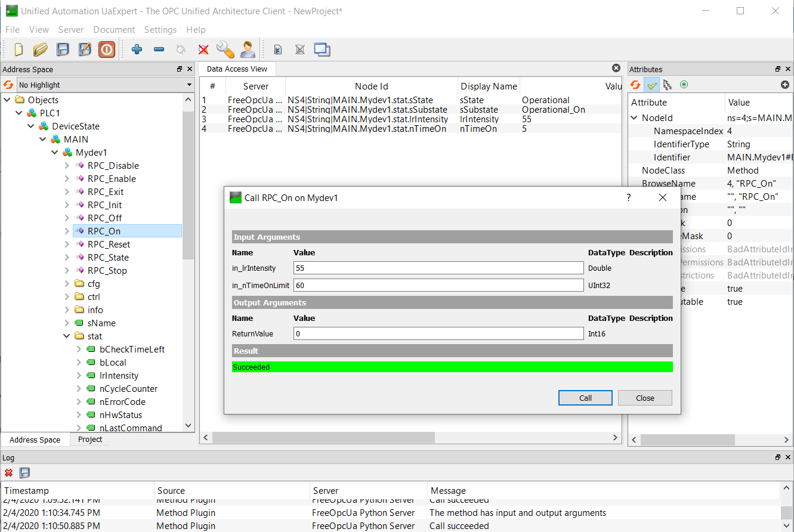
Task: Switch to the Project tab
Action: pyautogui.click(x=90, y=440)
